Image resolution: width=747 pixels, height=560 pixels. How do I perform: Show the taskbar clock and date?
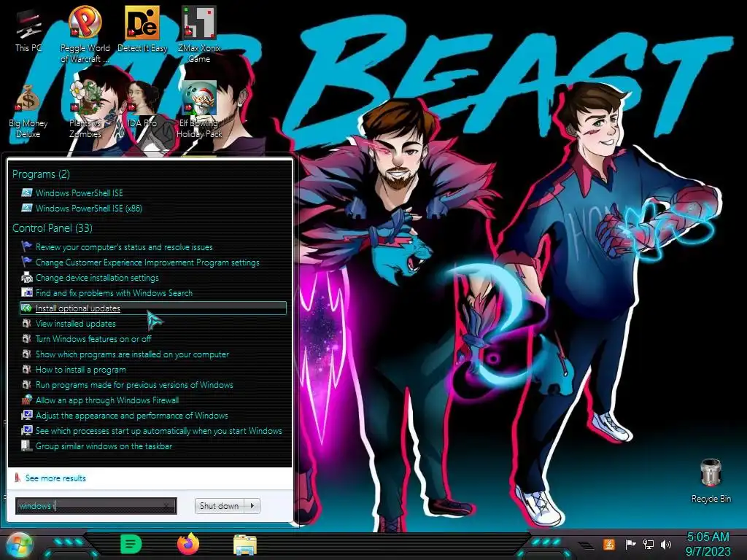[x=708, y=544]
